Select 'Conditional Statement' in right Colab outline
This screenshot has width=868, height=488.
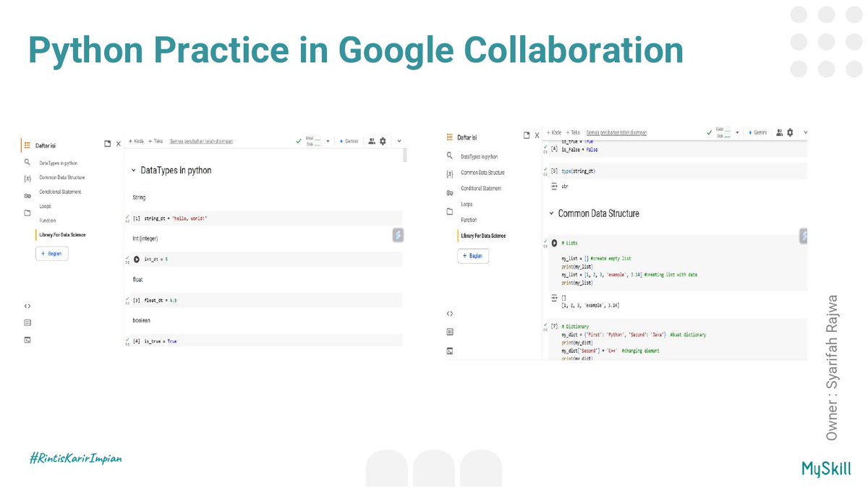481,188
